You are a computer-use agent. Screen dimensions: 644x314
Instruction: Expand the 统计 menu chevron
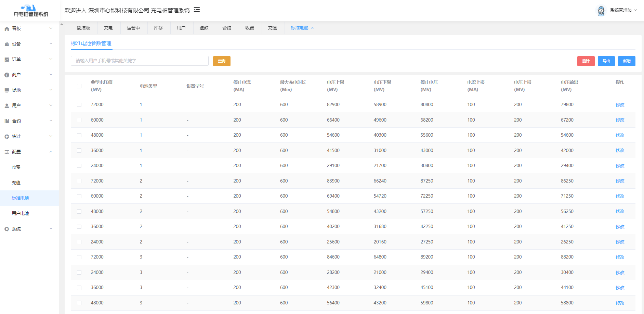51,136
